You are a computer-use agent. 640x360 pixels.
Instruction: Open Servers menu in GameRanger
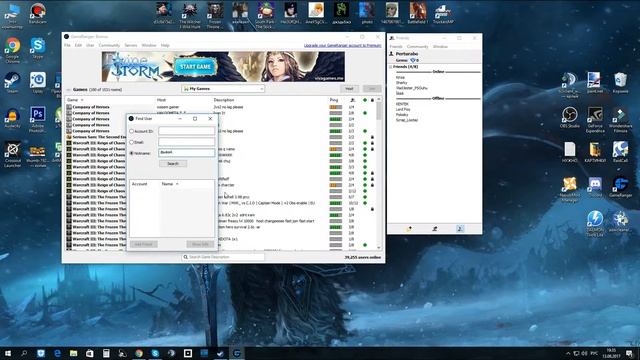tap(131, 45)
